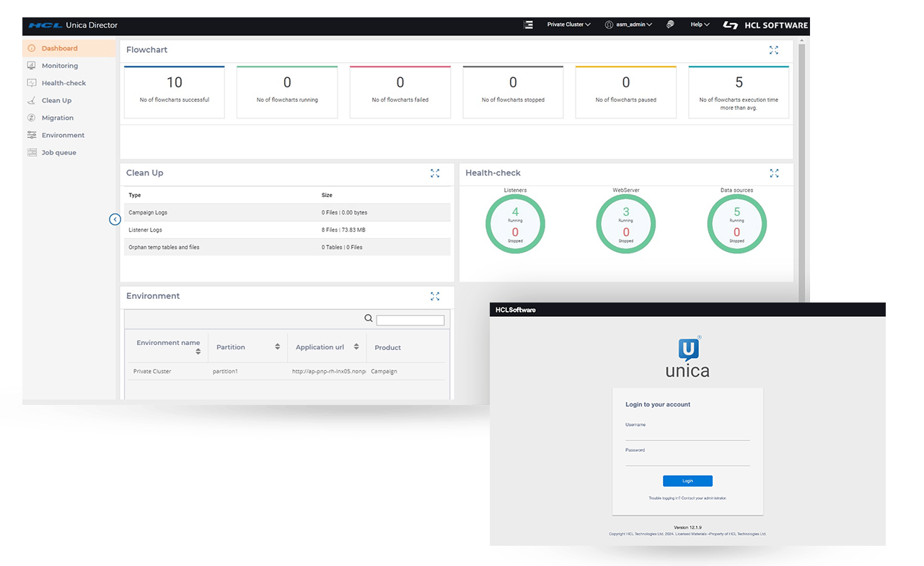
Task: Open the Dashboard sidebar item
Action: 69,48
